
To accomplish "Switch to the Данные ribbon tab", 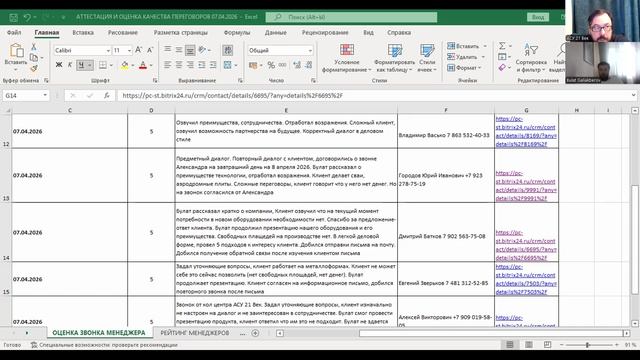I will point(276,32).
